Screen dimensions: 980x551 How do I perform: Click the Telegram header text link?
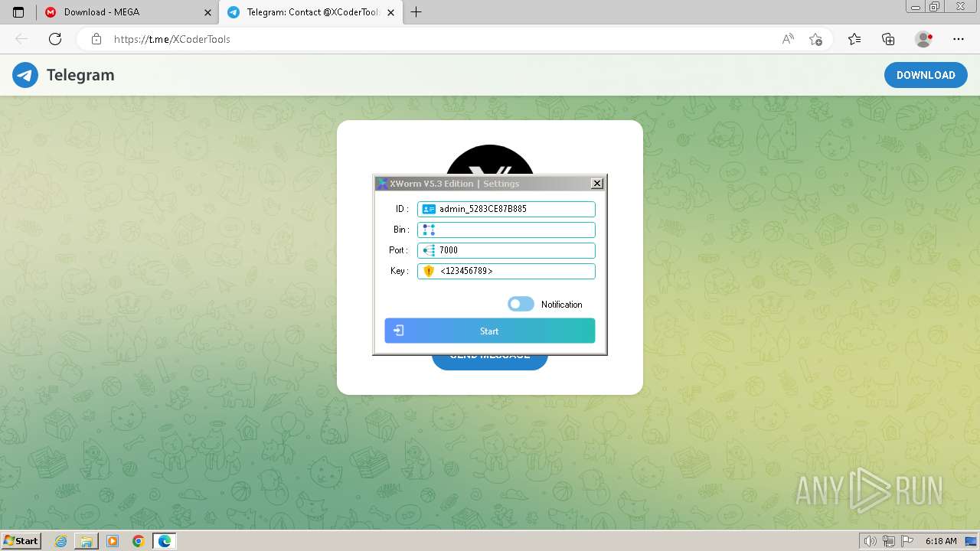point(80,75)
